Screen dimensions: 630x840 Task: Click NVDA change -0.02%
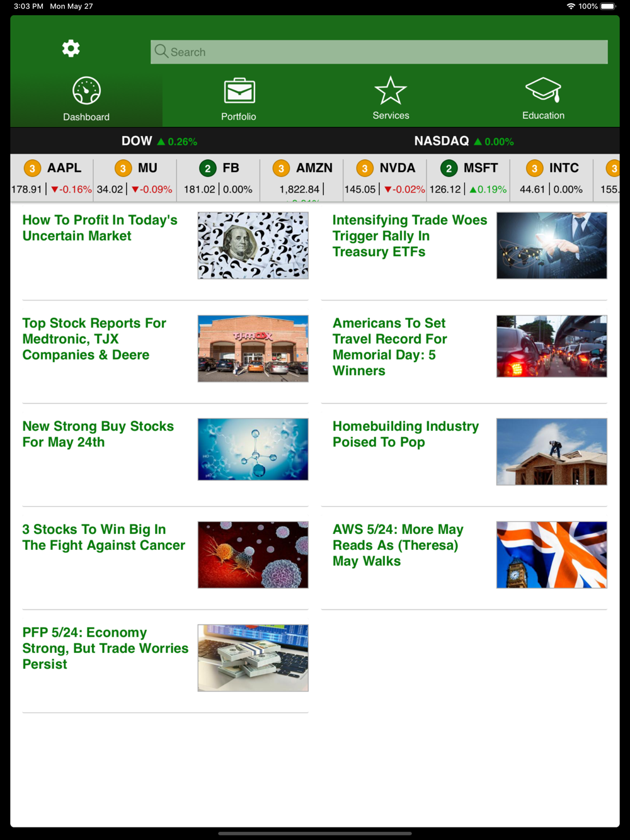point(404,190)
